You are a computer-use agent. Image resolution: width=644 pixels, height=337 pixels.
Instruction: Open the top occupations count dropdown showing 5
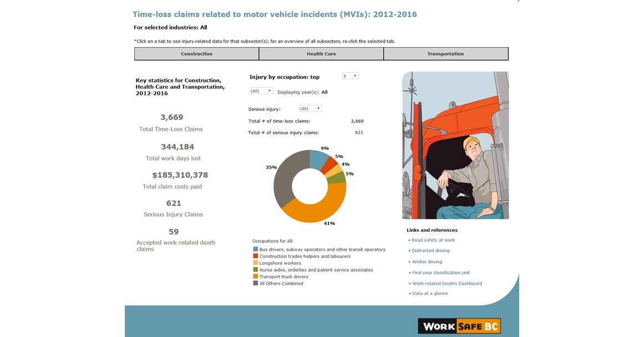[x=350, y=75]
